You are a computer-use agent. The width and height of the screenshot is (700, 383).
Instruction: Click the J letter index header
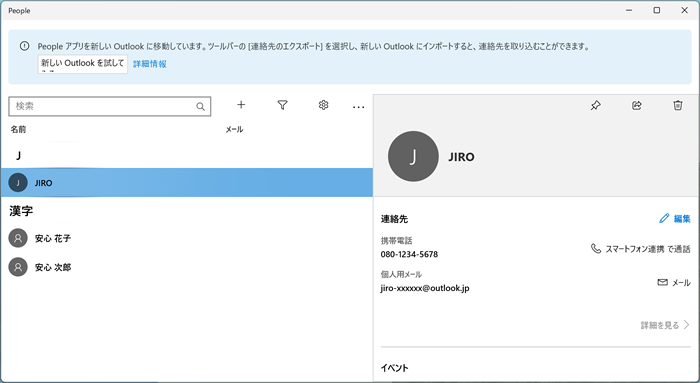pos(18,155)
